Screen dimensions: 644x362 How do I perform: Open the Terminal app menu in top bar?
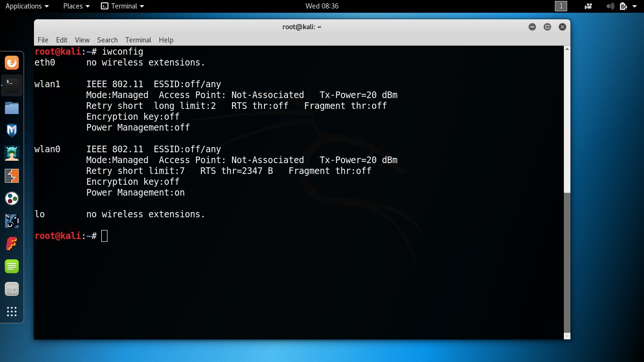(123, 6)
